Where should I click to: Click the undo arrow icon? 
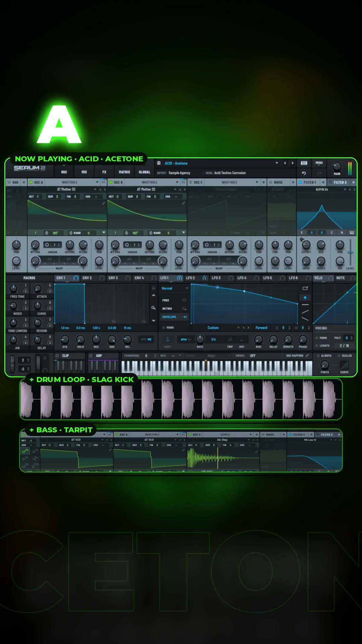point(304,173)
